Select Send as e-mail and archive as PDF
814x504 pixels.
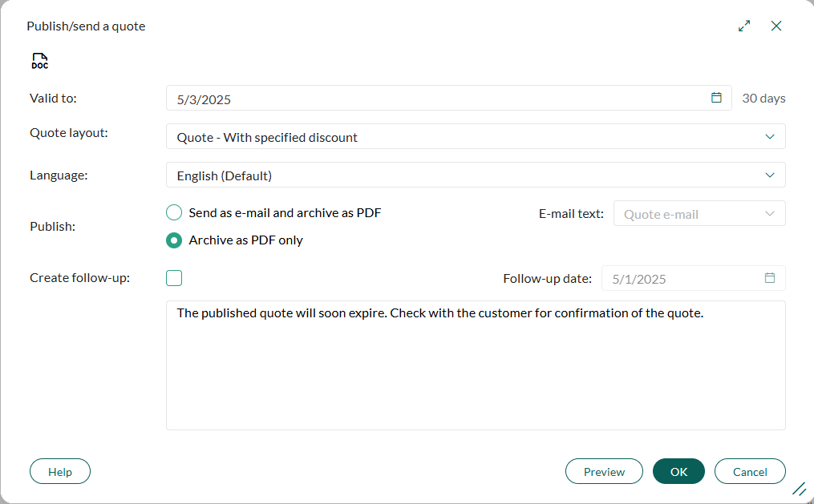click(x=174, y=212)
